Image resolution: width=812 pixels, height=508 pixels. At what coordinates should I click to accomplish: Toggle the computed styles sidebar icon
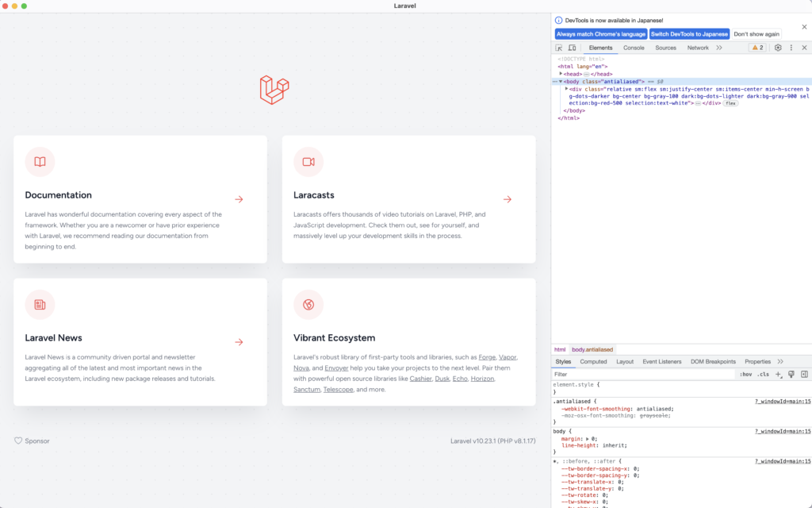(804, 374)
